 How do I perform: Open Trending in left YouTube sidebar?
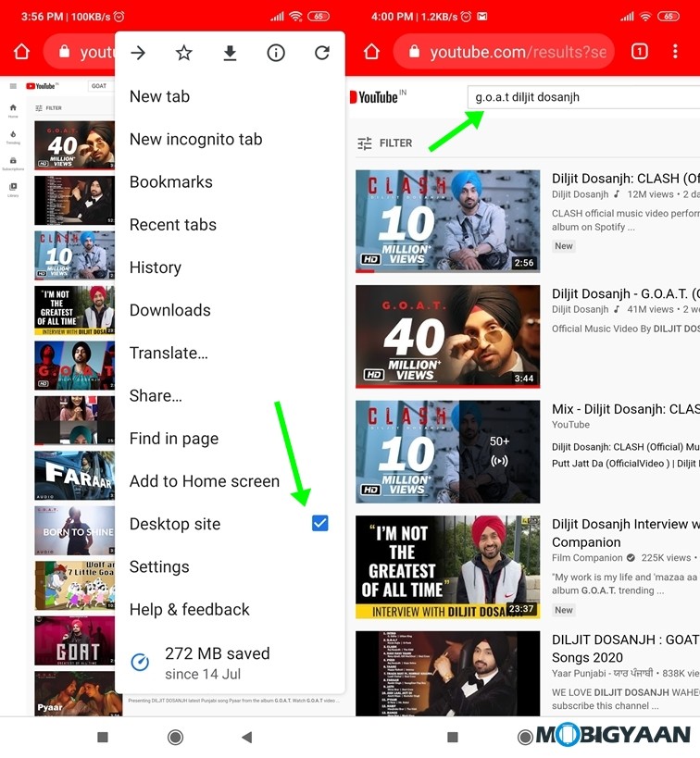(13, 137)
